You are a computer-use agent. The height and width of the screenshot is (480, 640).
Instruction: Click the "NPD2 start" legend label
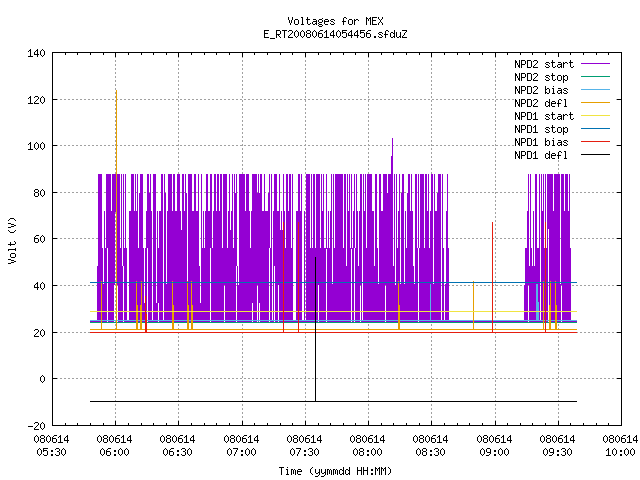[544, 64]
